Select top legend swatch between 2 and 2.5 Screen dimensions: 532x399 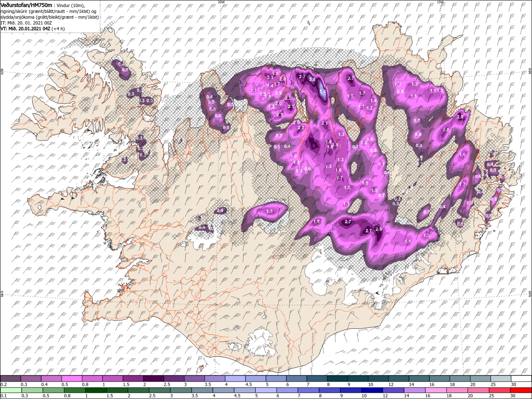(153, 378)
